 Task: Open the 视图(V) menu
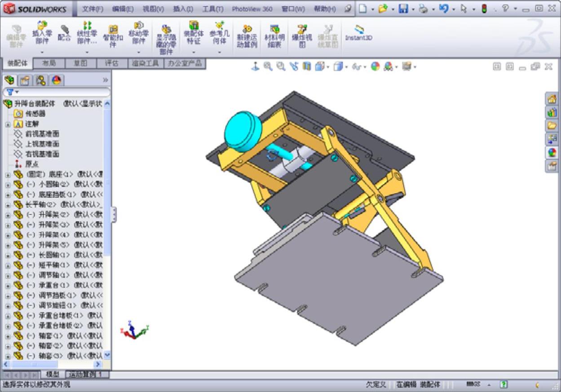coord(153,9)
